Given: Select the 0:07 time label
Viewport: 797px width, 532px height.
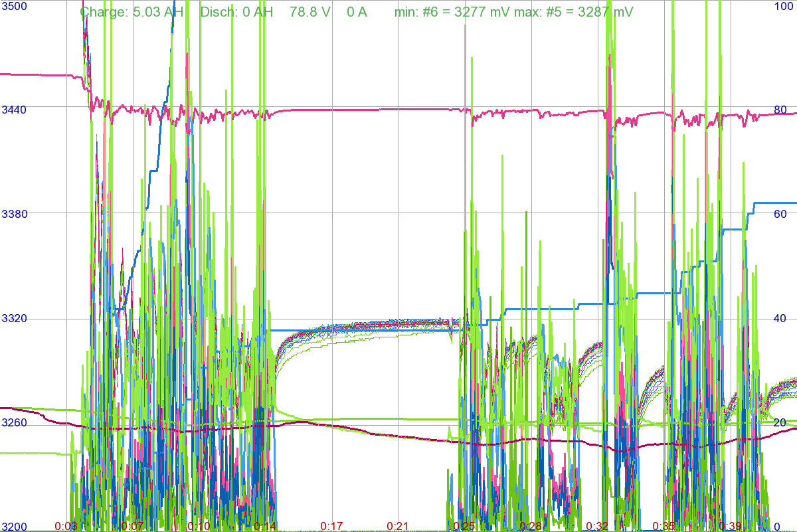Looking at the screenshot, I should (x=132, y=526).
